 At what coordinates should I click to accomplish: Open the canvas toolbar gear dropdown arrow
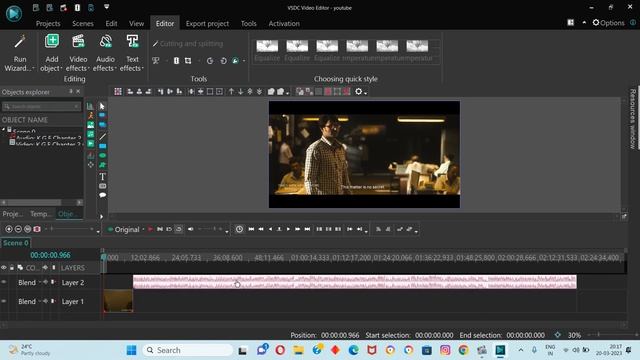click(x=365, y=93)
